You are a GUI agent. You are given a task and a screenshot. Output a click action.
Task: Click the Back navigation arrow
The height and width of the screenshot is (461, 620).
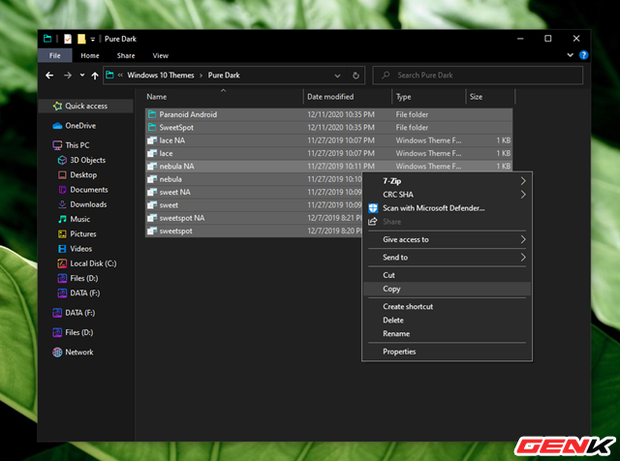51,75
